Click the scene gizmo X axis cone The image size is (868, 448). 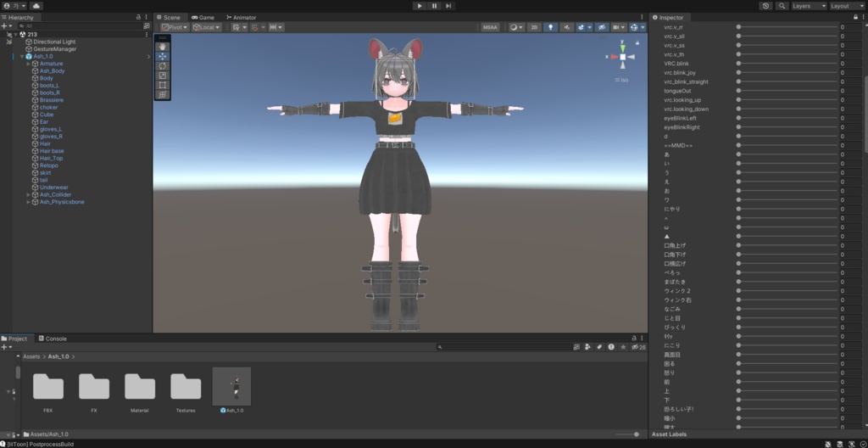614,57
